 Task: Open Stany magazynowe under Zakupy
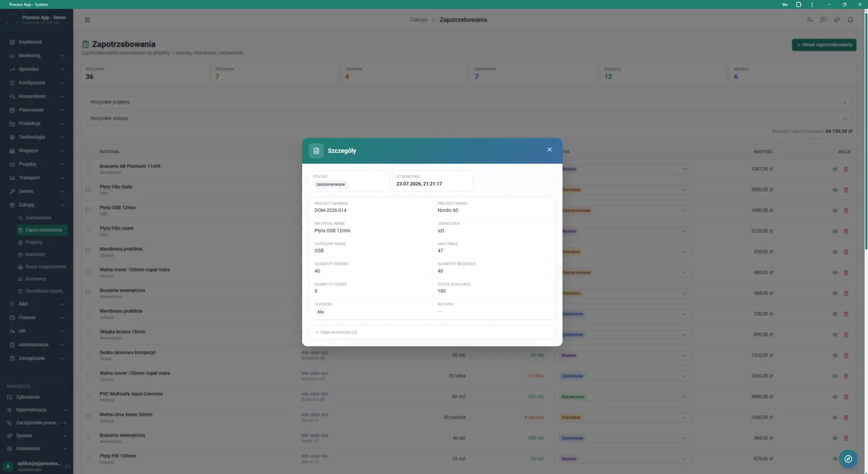(x=42, y=267)
